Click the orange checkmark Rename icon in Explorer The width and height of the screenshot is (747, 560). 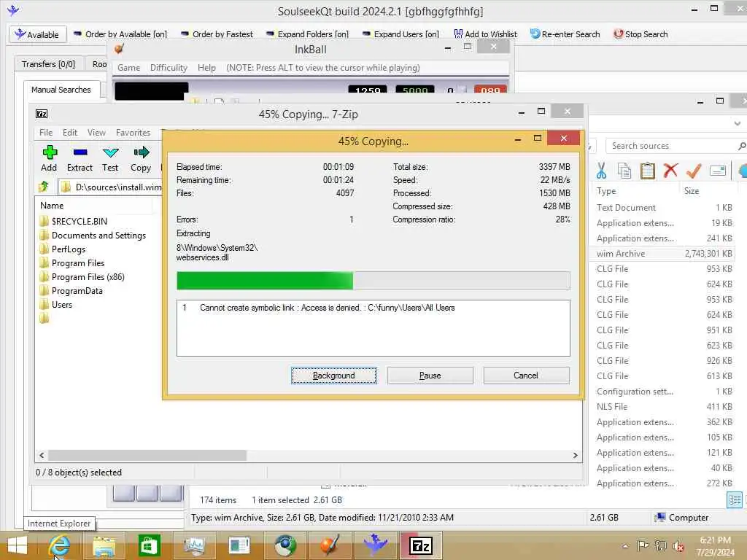pos(694,170)
